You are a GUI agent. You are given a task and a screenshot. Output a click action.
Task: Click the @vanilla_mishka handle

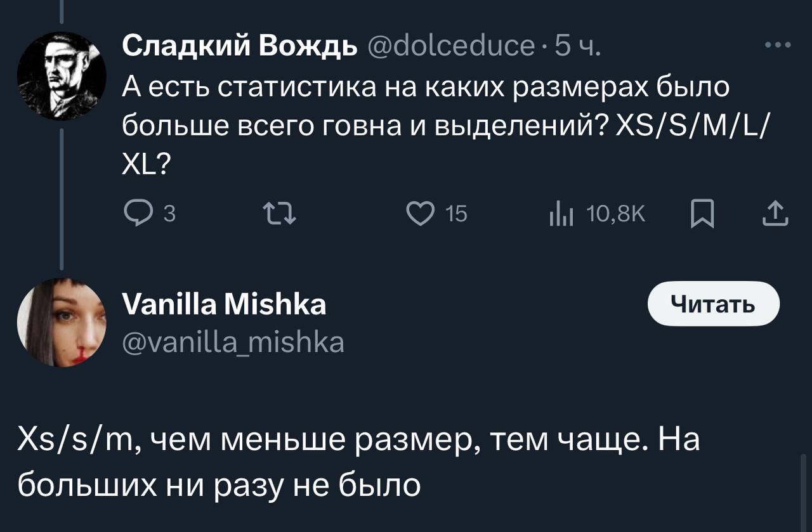click(x=233, y=342)
